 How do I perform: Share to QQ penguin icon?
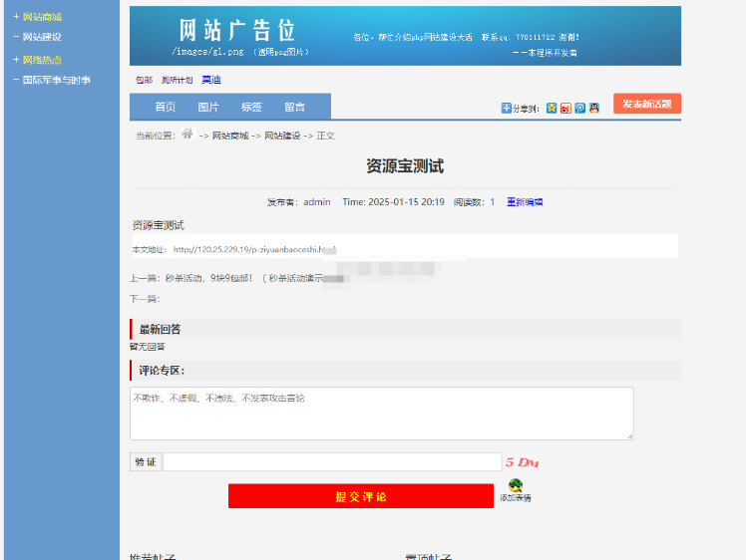[x=593, y=109]
